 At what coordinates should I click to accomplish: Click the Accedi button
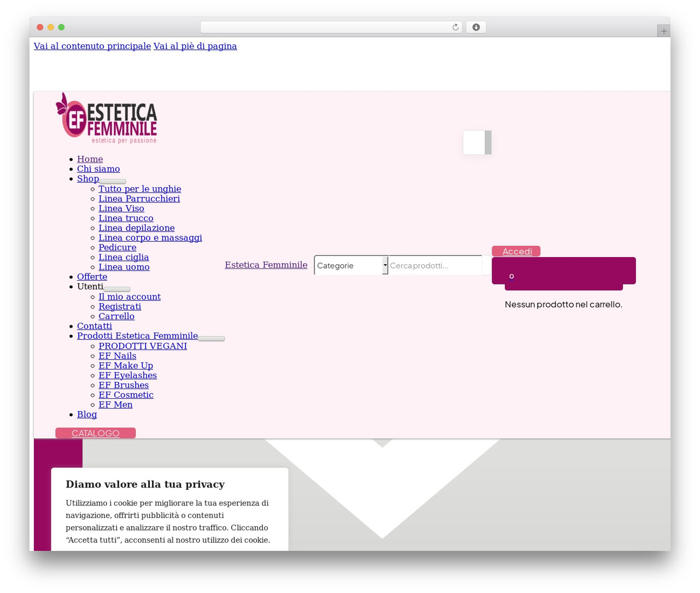(x=516, y=251)
